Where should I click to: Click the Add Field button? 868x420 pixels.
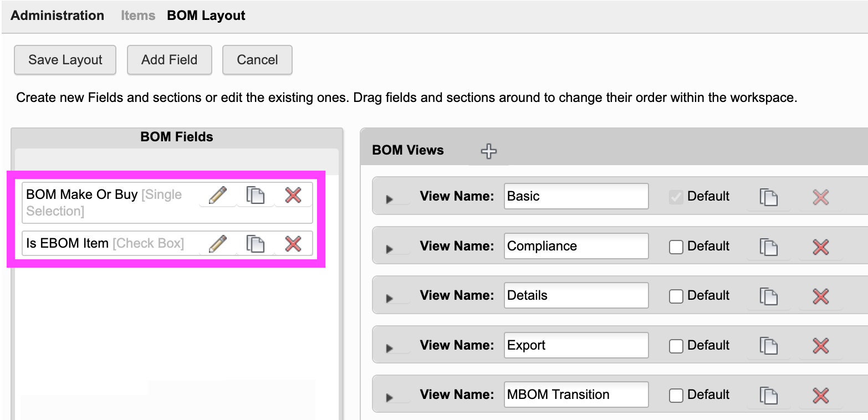169,60
